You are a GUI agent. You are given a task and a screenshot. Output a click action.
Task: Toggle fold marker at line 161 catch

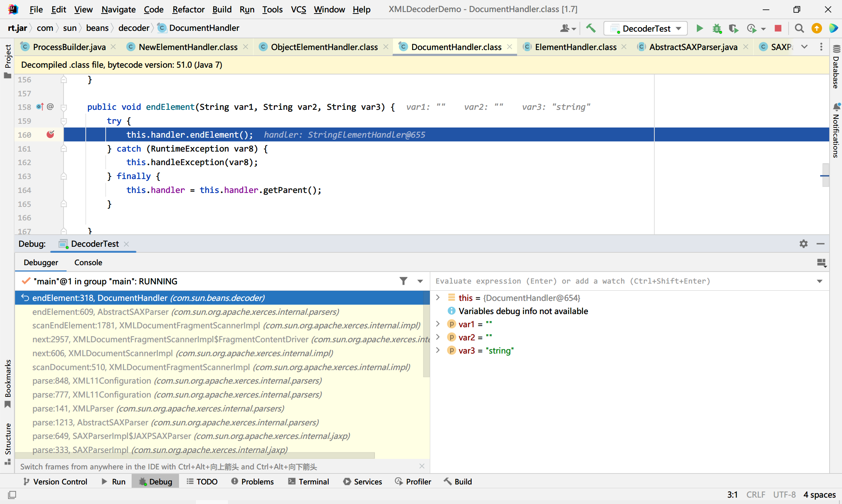point(64,149)
